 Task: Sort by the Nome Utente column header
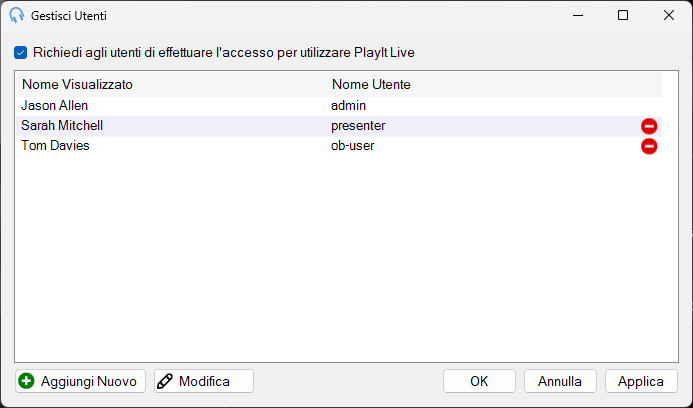371,84
